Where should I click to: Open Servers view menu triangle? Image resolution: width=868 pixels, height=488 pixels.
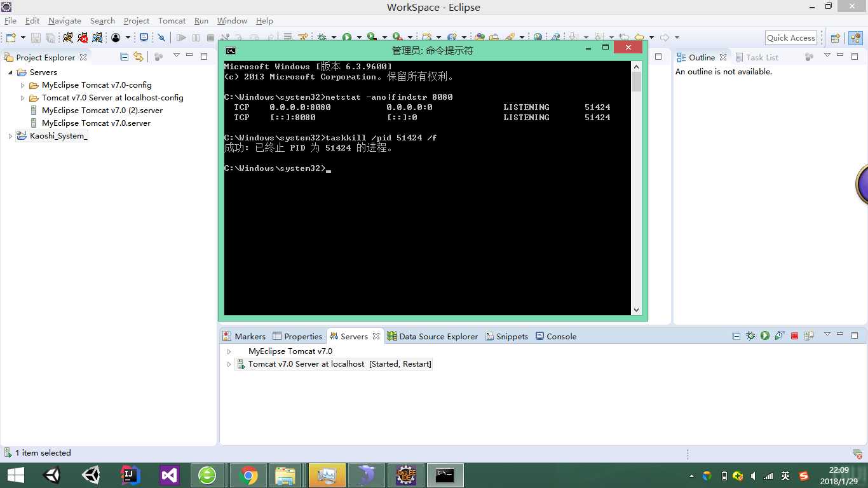[827, 334]
